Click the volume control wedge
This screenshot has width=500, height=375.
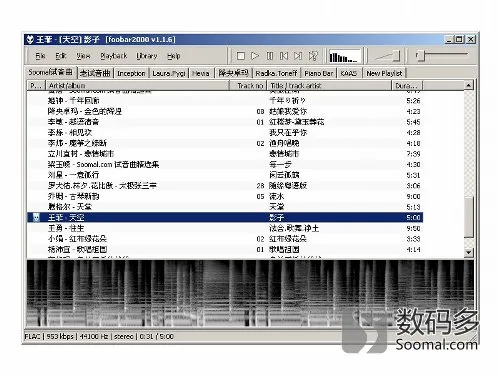pos(387,56)
